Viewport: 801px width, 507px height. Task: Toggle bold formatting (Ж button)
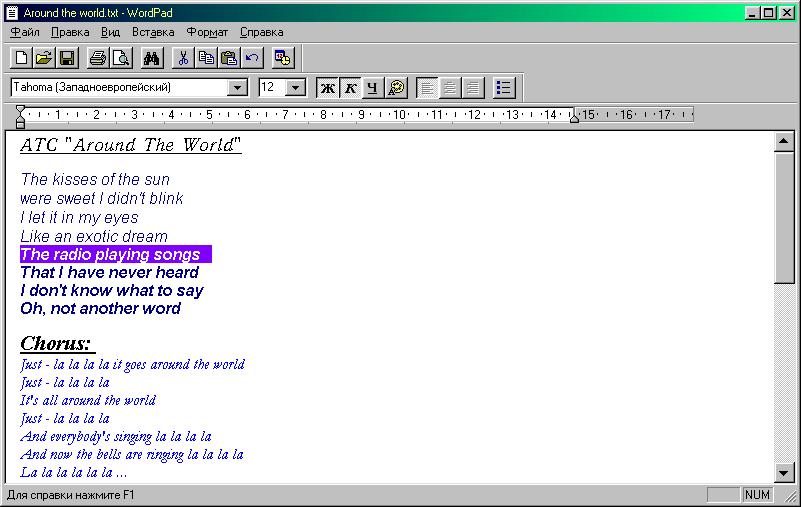tap(327, 88)
